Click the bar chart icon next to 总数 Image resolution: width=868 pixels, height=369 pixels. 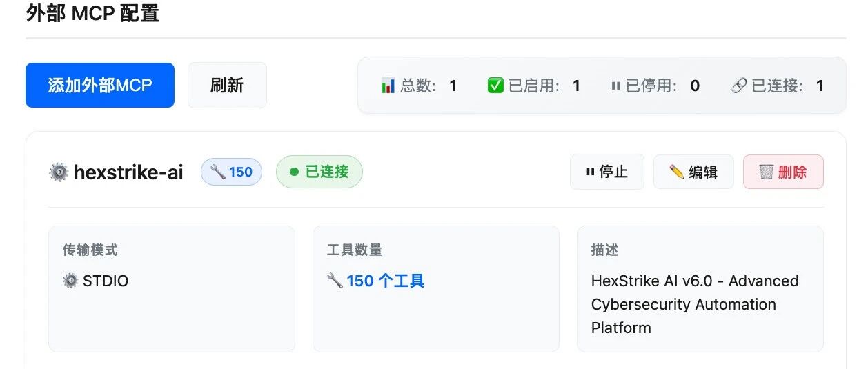[388, 86]
